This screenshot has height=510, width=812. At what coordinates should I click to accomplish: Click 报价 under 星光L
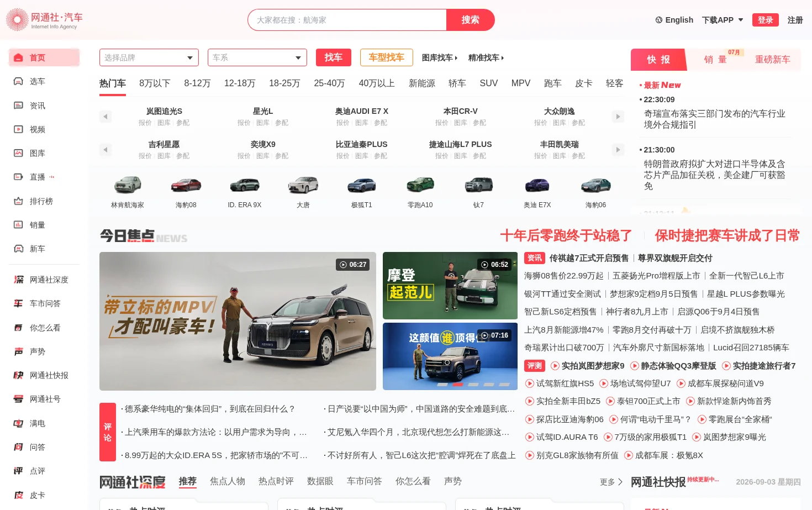coord(244,123)
